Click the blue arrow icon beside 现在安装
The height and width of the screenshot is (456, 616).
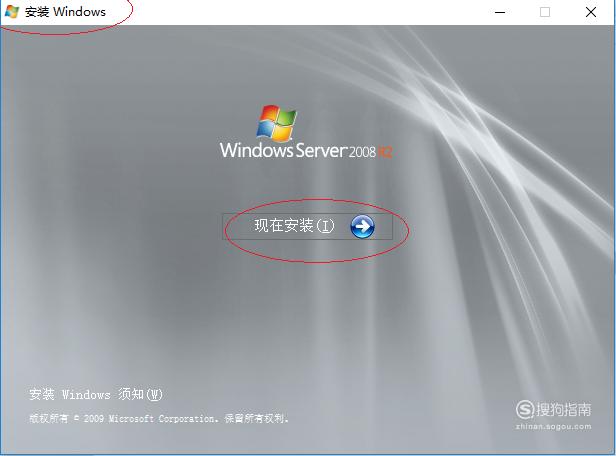click(x=362, y=227)
